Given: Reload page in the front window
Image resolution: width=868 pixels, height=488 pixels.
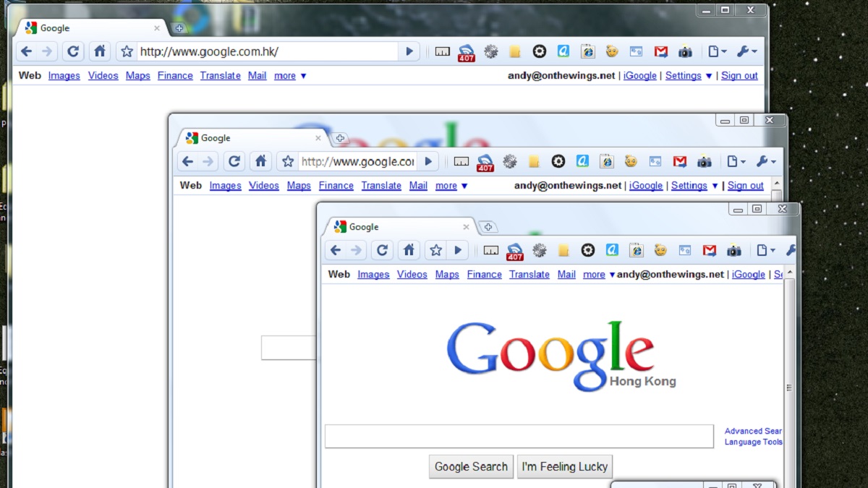Looking at the screenshot, I should pos(382,250).
